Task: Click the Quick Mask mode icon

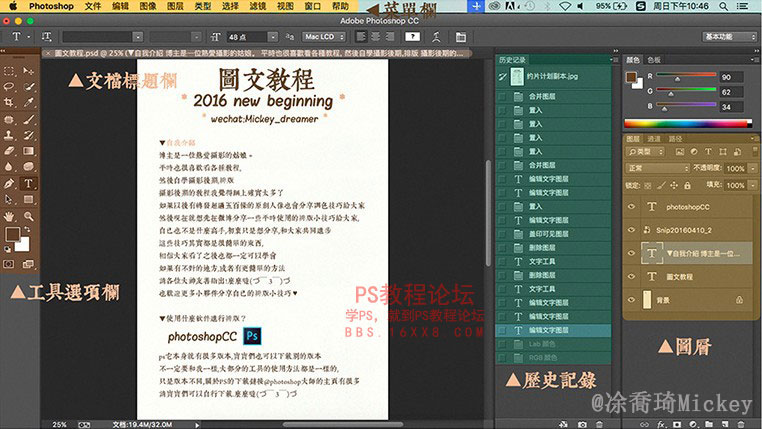Action: [x=9, y=264]
